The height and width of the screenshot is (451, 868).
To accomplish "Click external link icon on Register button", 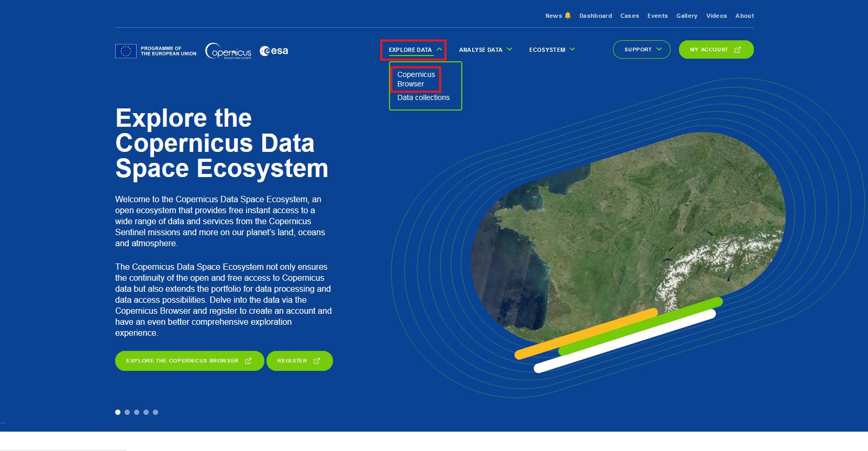I will pos(317,361).
